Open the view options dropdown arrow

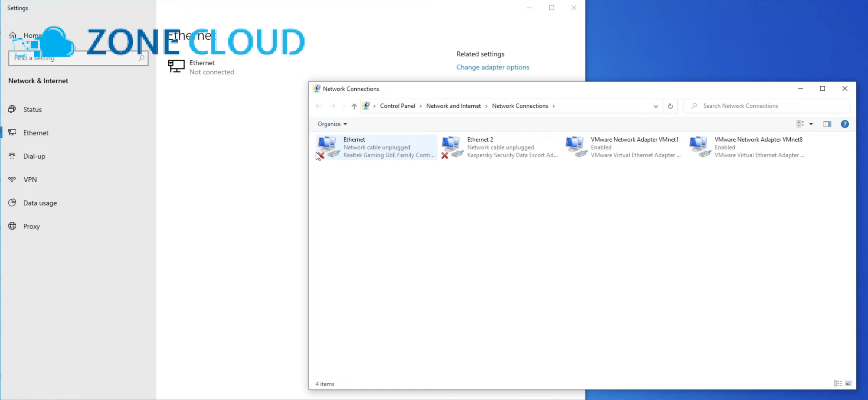[811, 124]
